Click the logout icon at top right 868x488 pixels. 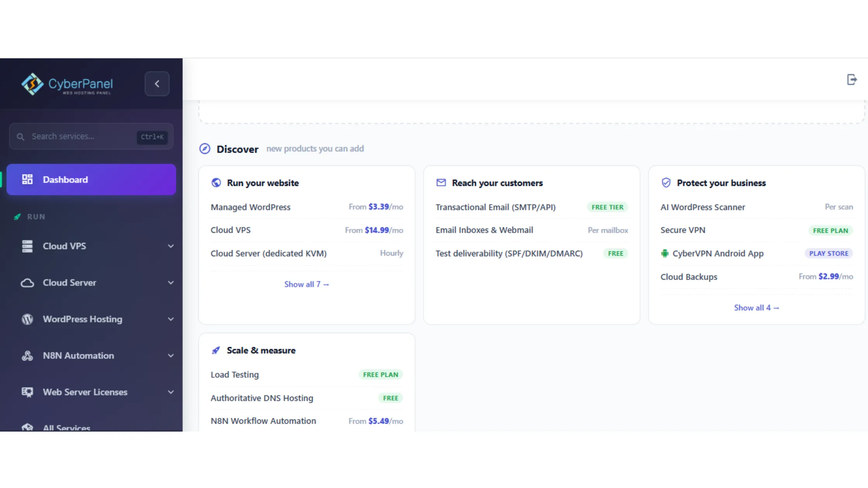coord(852,80)
